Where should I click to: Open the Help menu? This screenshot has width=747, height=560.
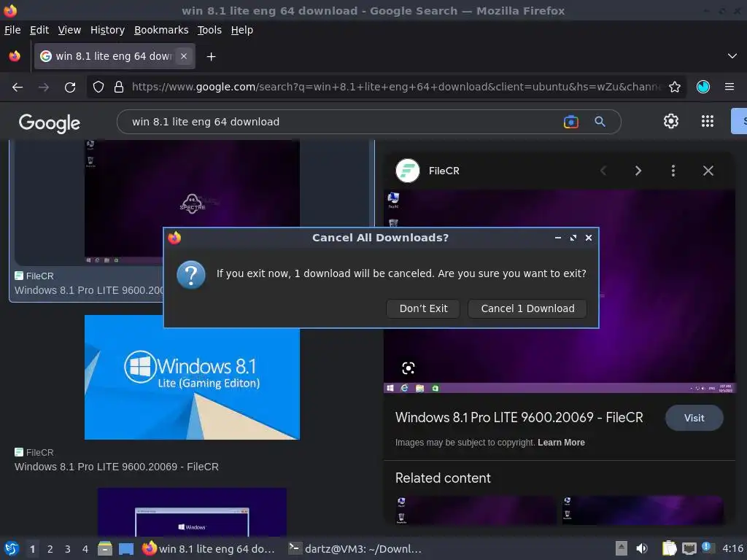click(242, 30)
